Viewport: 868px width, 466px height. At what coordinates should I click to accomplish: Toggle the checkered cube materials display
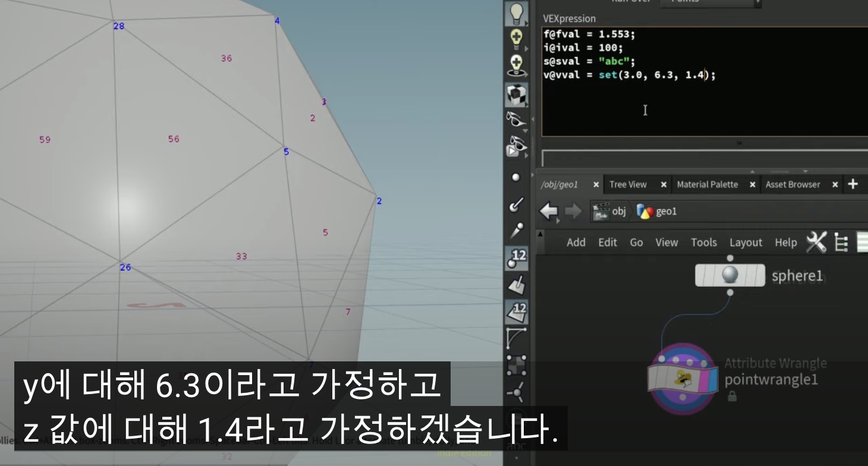click(x=516, y=94)
